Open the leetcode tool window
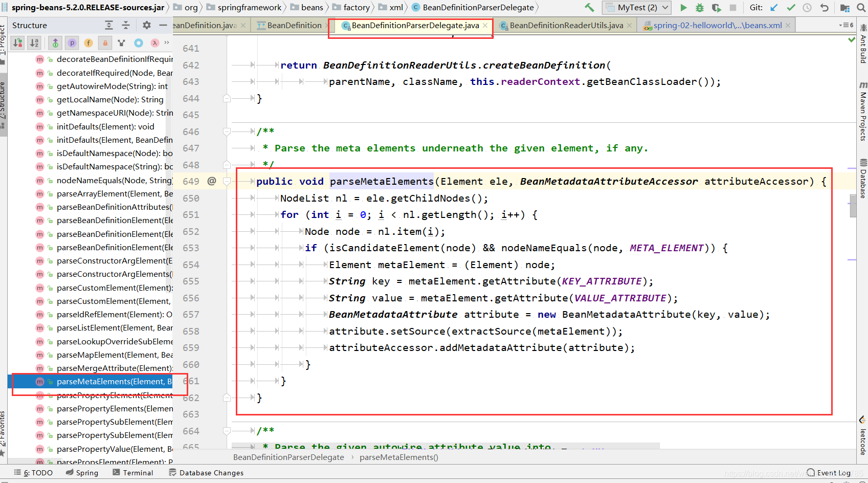 coord(863,436)
